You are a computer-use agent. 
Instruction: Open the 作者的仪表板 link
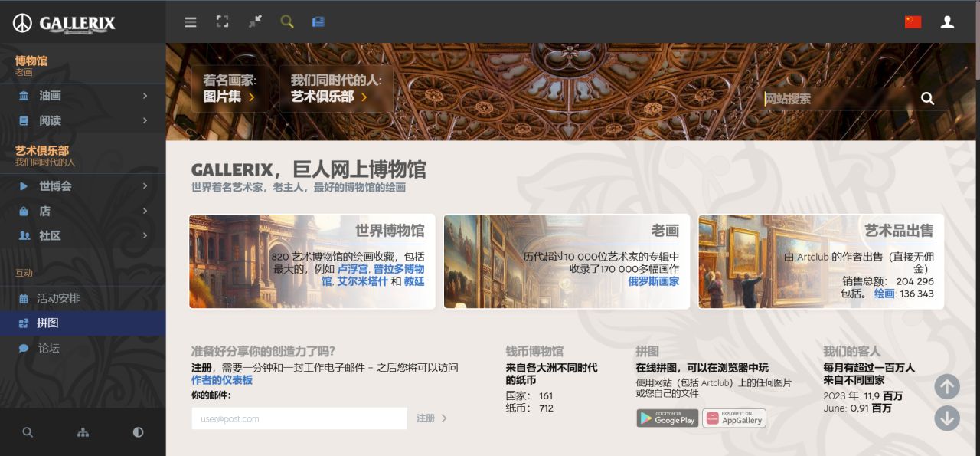click(221, 380)
